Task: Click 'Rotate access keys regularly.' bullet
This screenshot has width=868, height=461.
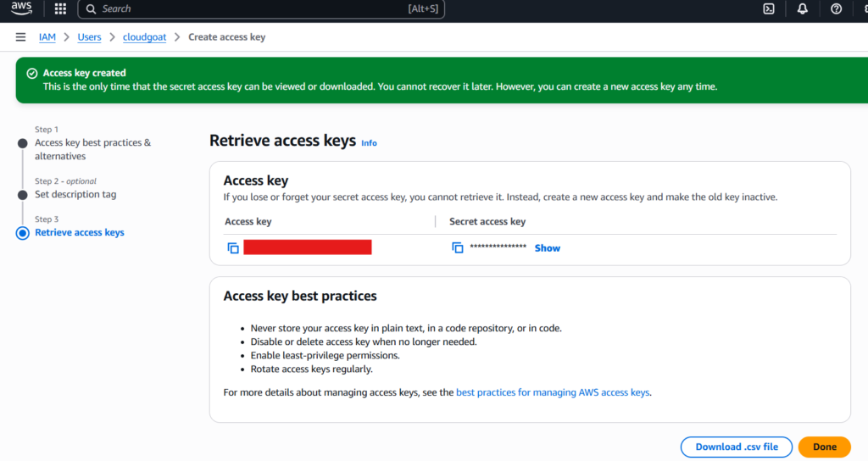Action: point(311,369)
